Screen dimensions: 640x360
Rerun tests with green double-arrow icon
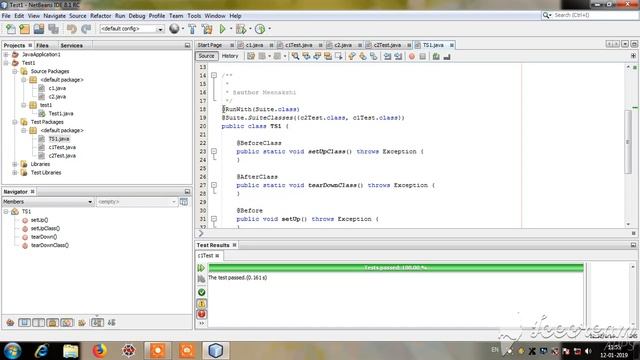click(201, 268)
